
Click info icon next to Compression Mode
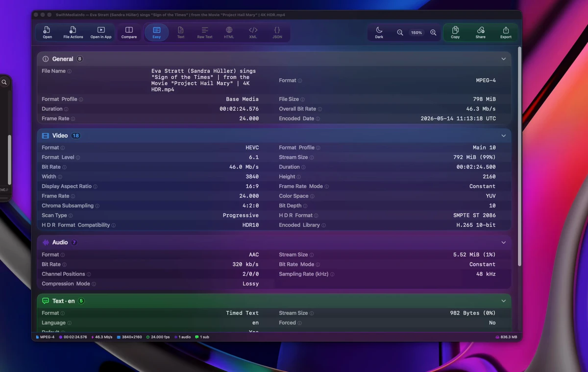click(94, 284)
